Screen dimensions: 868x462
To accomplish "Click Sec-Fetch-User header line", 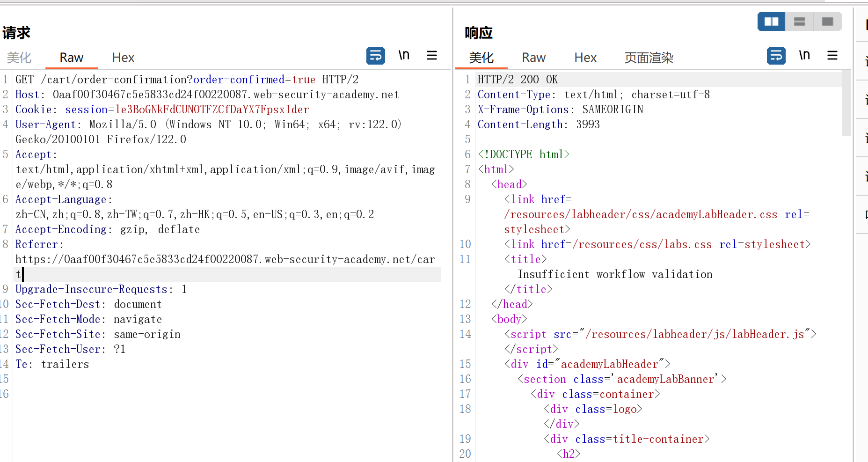I will (70, 349).
